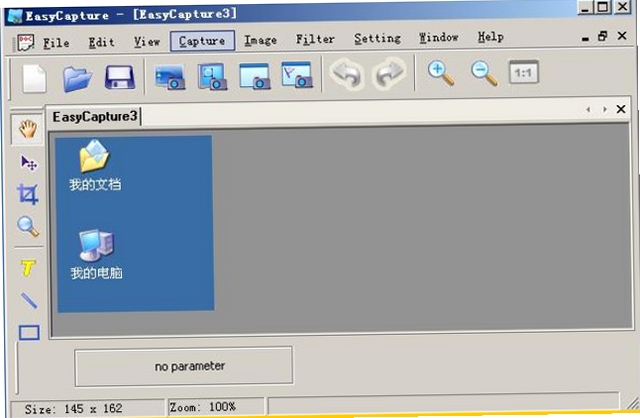This screenshot has height=418, width=640.
Task: Open the Setting menu
Action: tap(377, 38)
